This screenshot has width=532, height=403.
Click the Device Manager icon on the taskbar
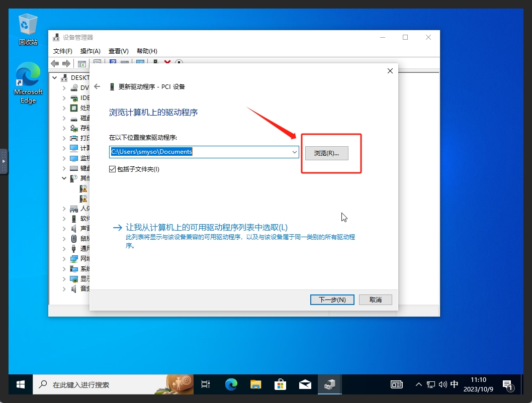(x=330, y=384)
